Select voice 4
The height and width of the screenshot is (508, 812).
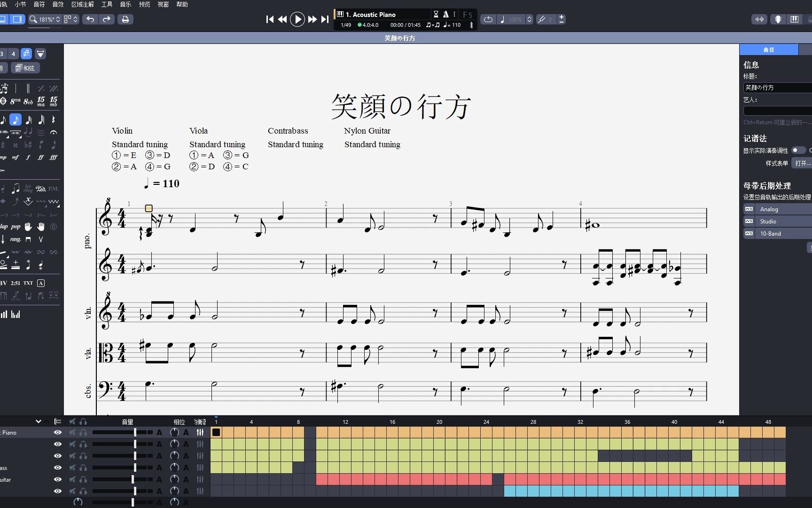[x=13, y=54]
